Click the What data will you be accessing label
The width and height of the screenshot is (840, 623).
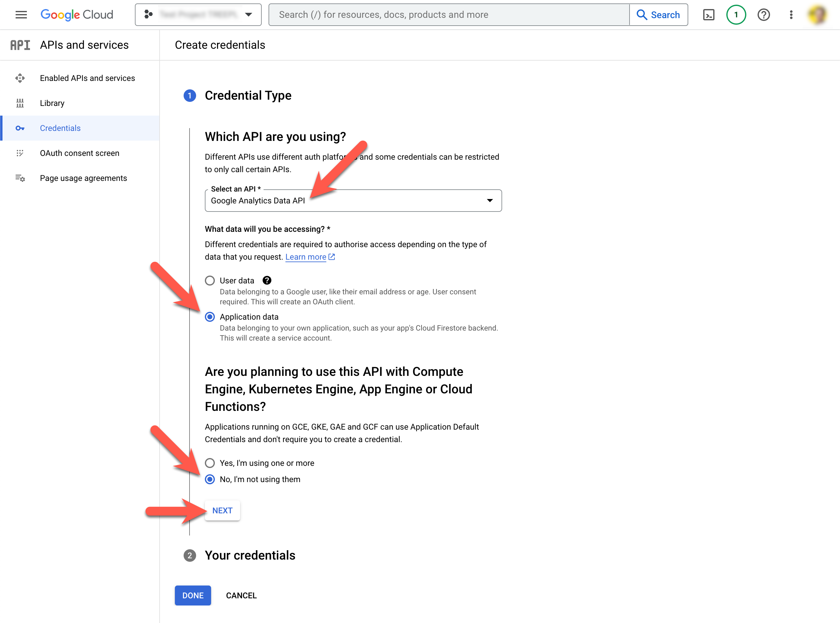(x=268, y=229)
